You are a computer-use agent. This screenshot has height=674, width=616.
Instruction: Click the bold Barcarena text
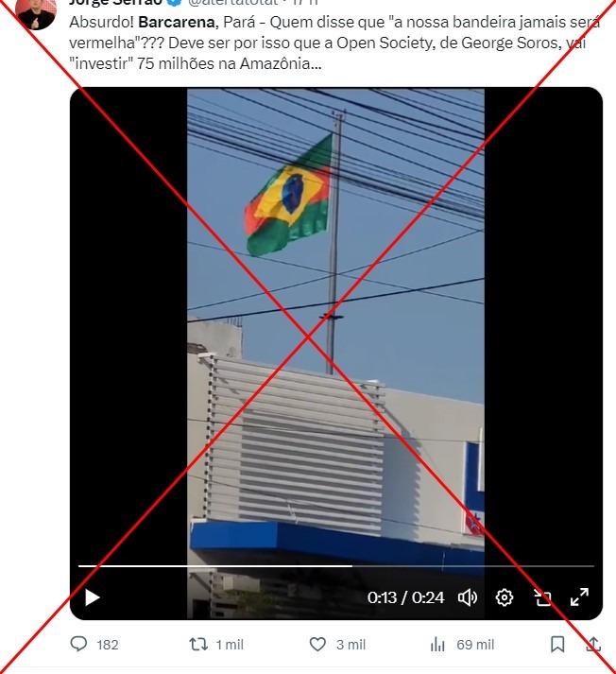point(176,23)
